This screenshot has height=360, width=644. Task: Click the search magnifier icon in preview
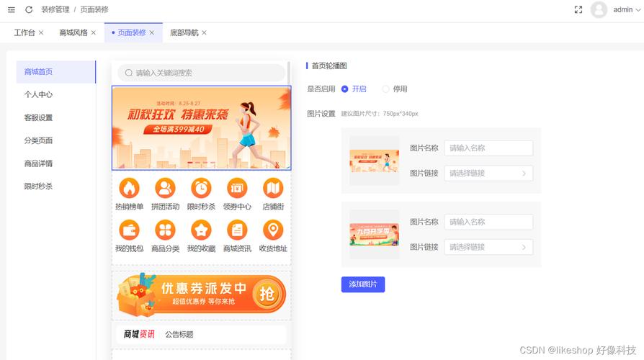(x=129, y=73)
